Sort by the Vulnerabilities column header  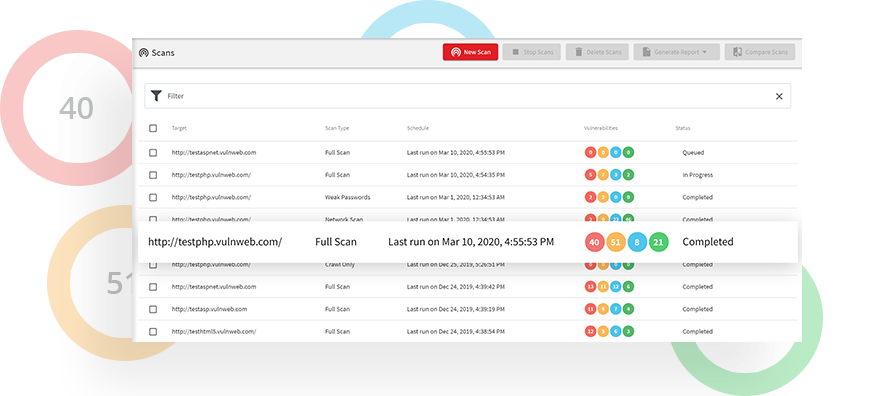click(x=601, y=128)
